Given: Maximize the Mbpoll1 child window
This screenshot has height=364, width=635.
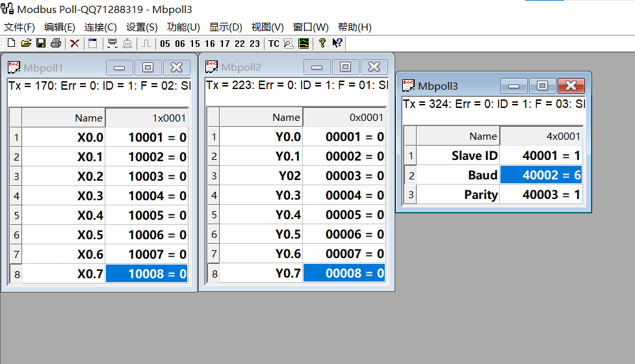Looking at the screenshot, I should tap(148, 68).
